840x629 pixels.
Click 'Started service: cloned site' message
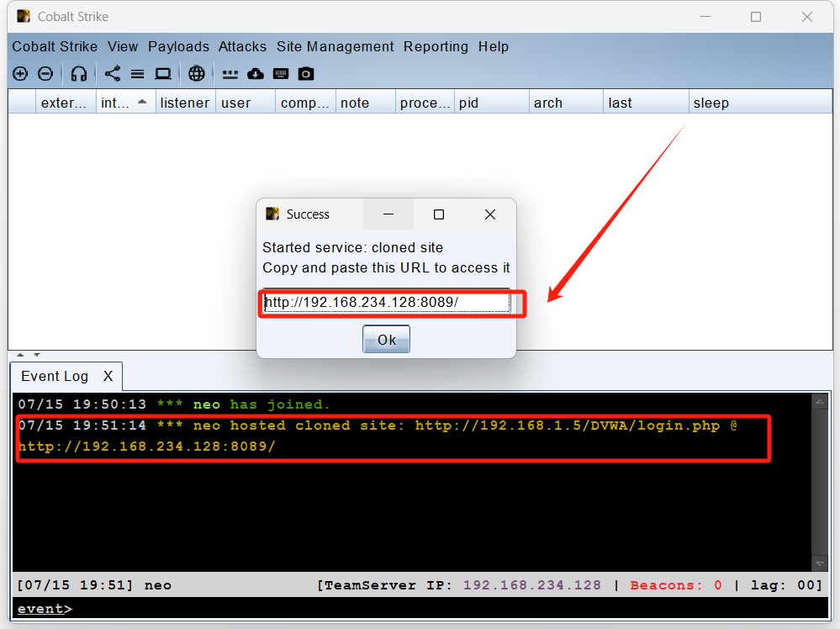(x=352, y=247)
